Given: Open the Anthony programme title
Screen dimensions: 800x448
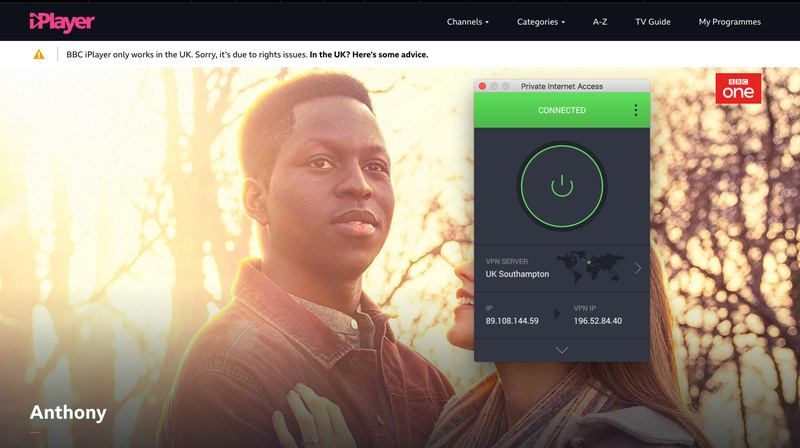Looking at the screenshot, I should tap(68, 412).
